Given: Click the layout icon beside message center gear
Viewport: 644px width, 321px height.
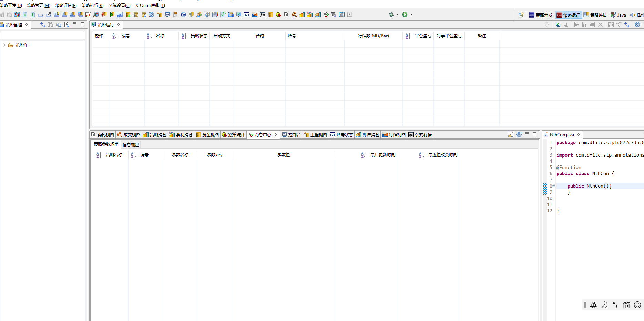Looking at the screenshot, I should [511, 134].
